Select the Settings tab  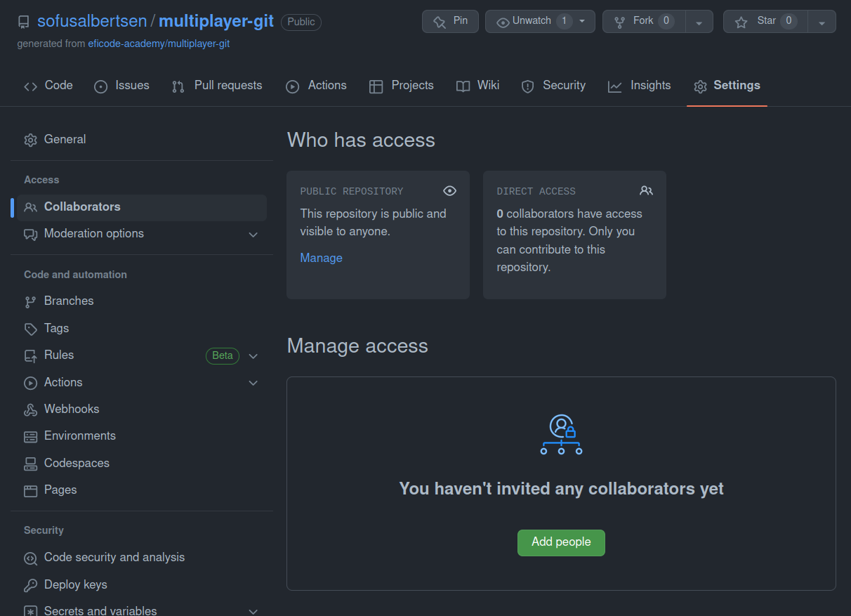click(727, 86)
